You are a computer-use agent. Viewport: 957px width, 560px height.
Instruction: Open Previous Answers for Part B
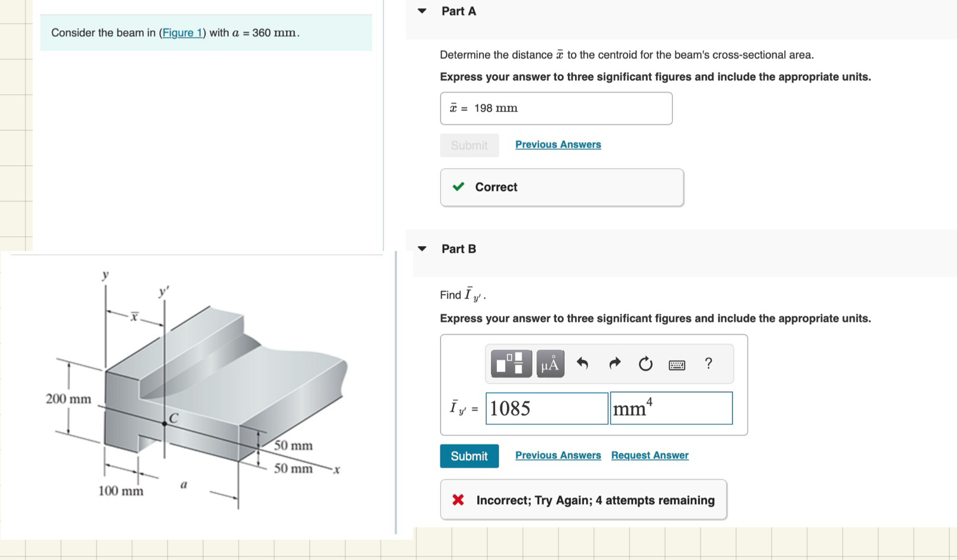(557, 455)
